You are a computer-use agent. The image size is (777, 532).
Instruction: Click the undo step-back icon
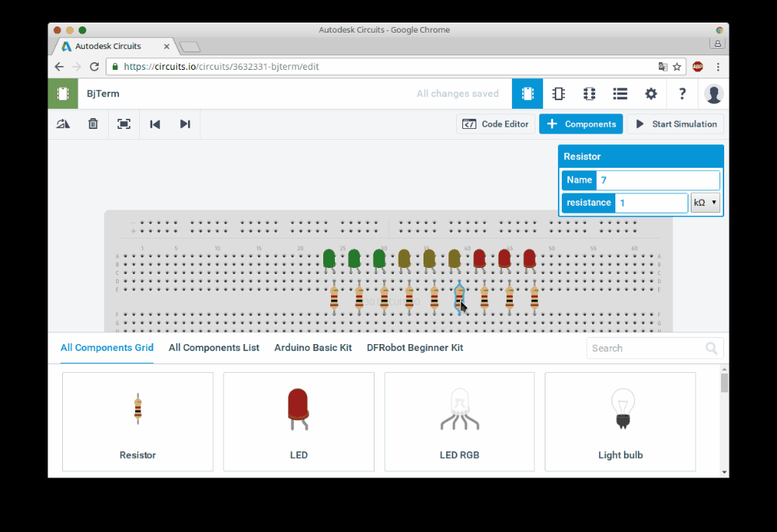coord(155,123)
